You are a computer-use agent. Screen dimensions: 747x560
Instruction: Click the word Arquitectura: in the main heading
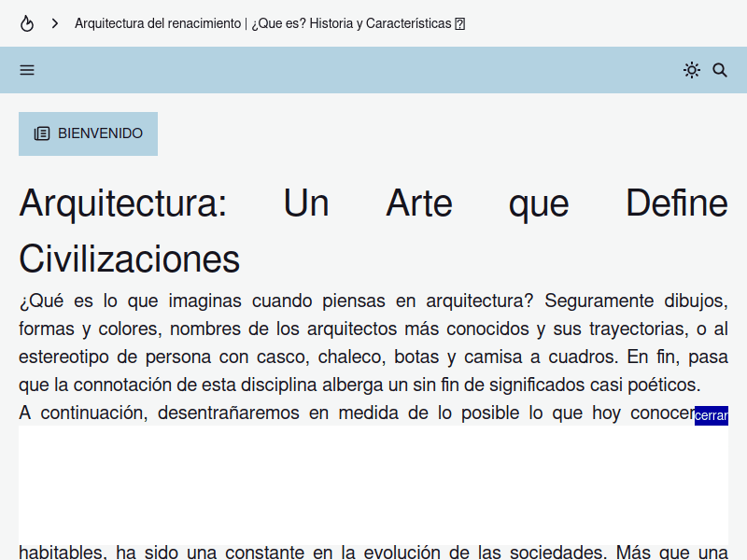122,203
